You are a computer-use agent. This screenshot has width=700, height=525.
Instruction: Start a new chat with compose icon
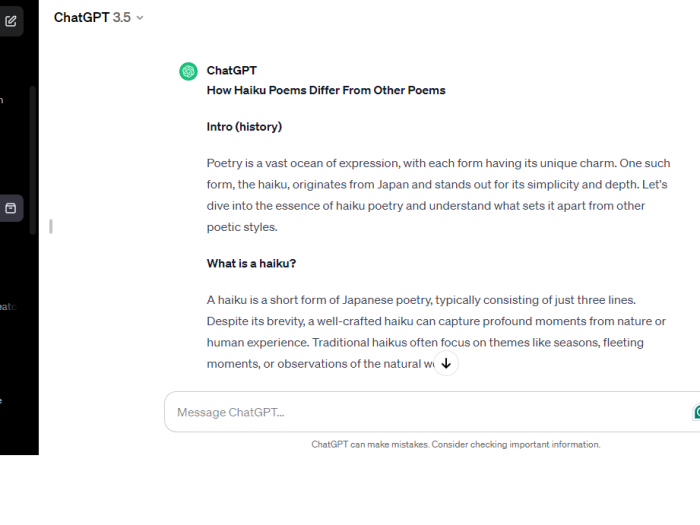pos(11,20)
